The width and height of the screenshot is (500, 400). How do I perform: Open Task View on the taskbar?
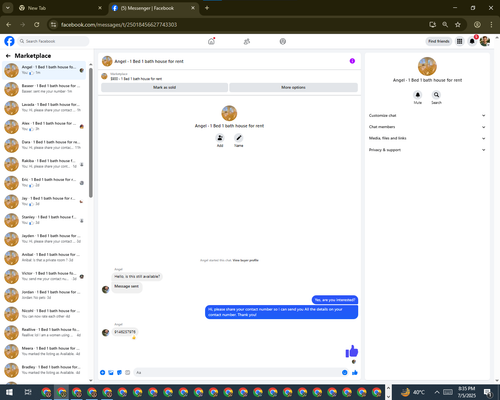pyautogui.click(x=28, y=392)
